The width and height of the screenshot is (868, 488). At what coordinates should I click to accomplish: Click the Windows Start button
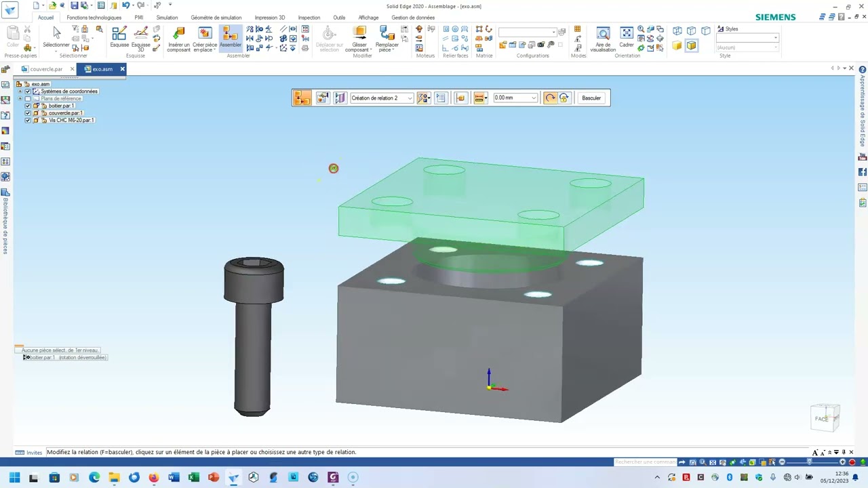pos(14,477)
